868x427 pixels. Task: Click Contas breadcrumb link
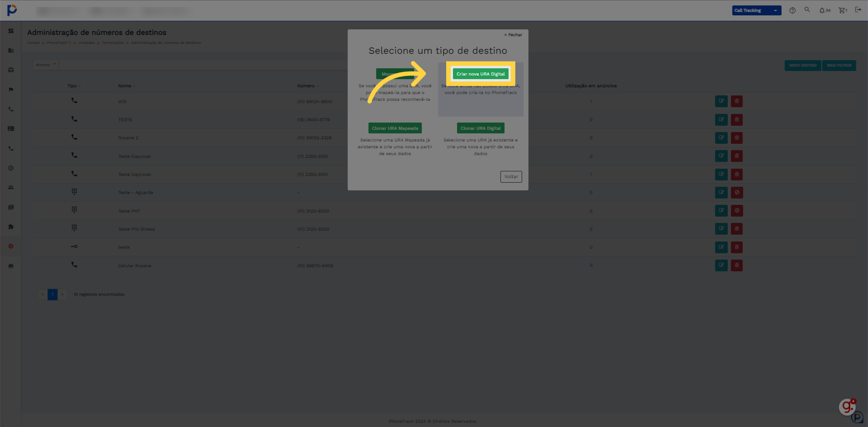click(x=33, y=43)
